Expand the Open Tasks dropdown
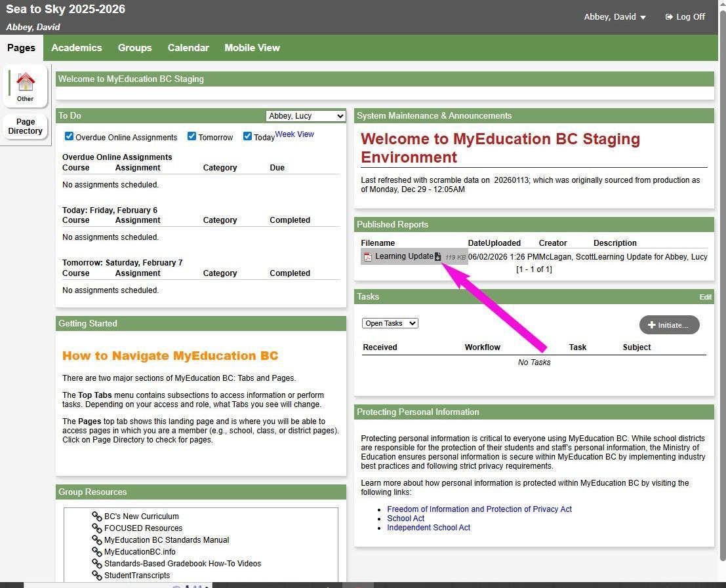This screenshot has height=588, width=726. (390, 323)
